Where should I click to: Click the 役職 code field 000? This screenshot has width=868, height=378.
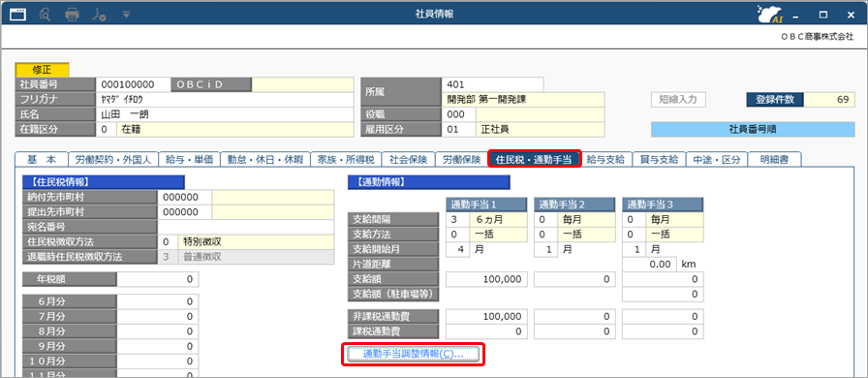click(459, 114)
